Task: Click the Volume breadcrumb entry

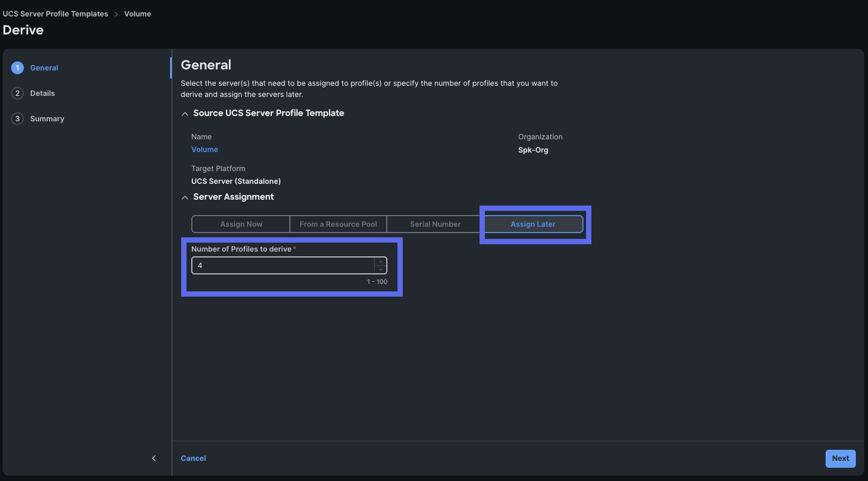Action: [x=137, y=14]
